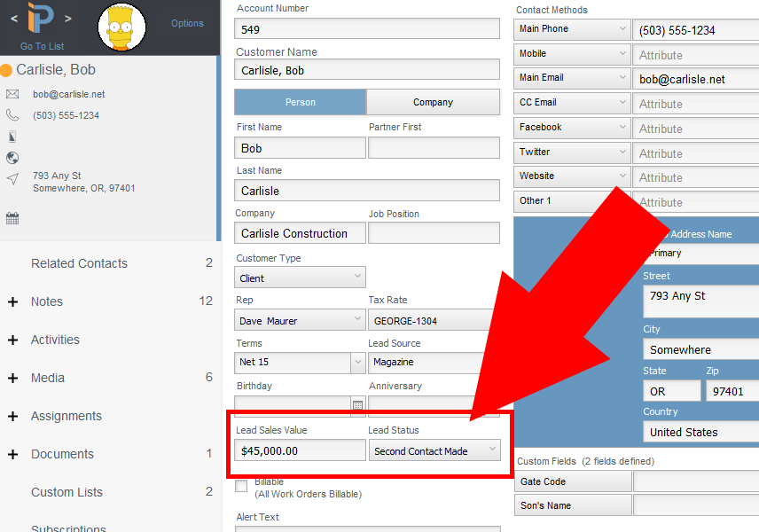The height and width of the screenshot is (532, 759).
Task: Click the Bart avatar profile picture
Action: click(x=121, y=27)
